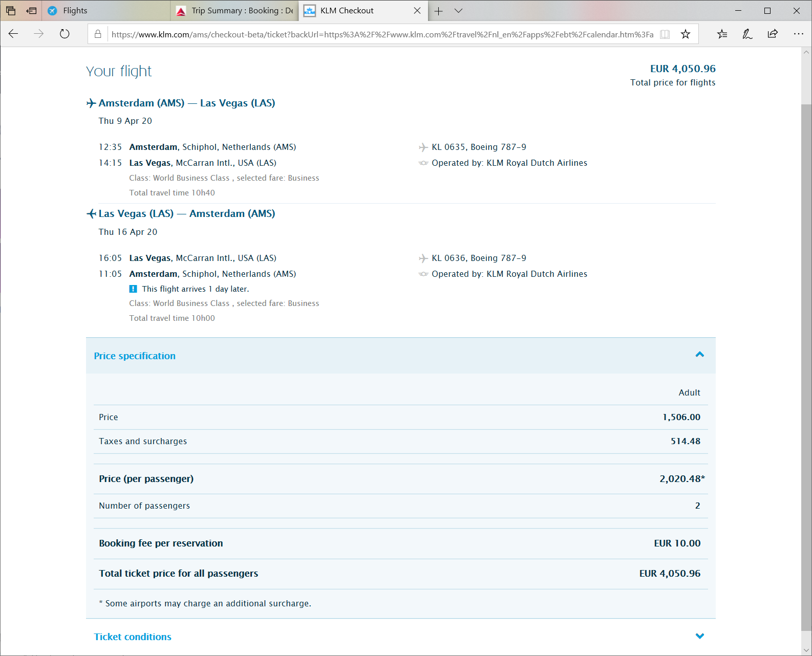
Task: Open the Favorites hub icon
Action: click(x=722, y=34)
